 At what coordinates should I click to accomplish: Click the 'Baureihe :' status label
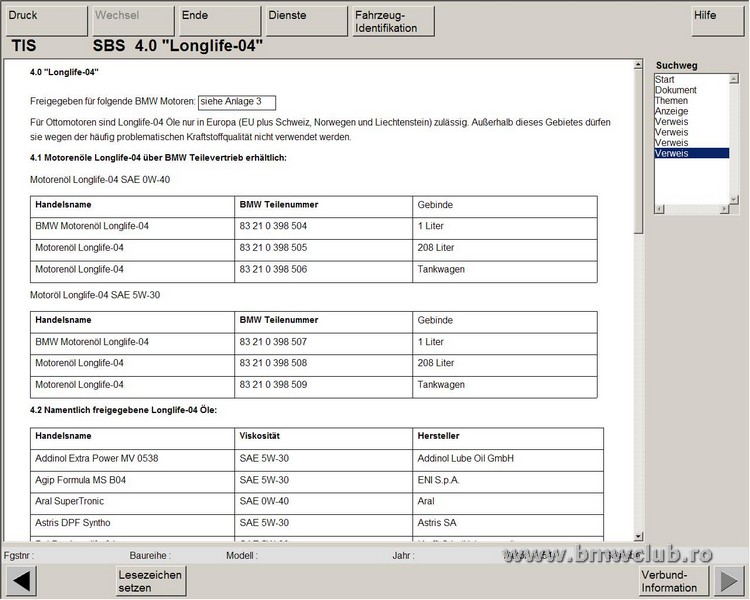(x=150, y=556)
